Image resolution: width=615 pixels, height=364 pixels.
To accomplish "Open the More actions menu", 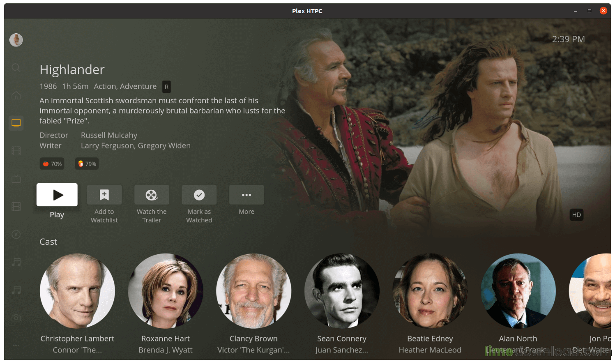I will [x=246, y=194].
